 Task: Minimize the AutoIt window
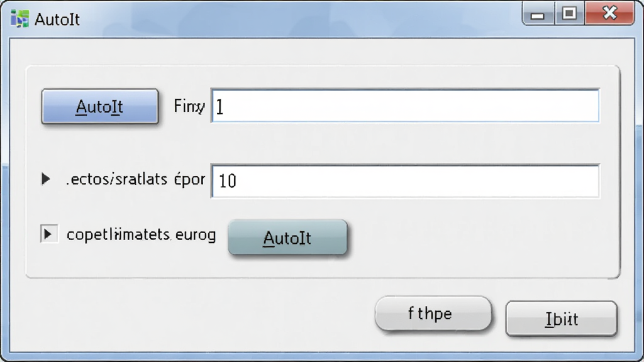(537, 14)
